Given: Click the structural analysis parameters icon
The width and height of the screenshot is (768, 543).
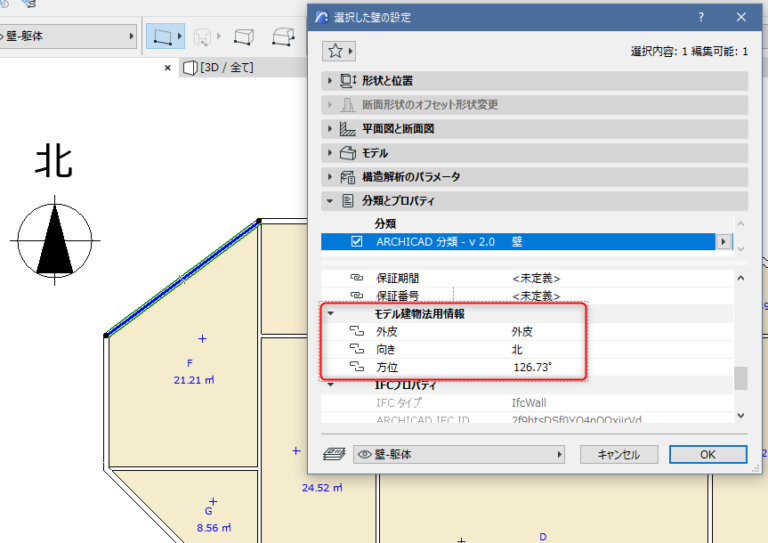Looking at the screenshot, I should click(x=348, y=177).
